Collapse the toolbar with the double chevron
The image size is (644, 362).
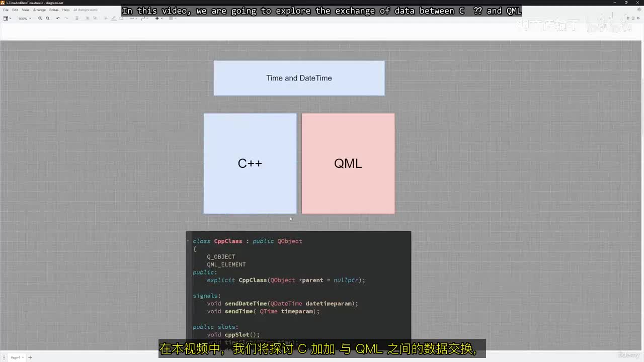tap(638, 19)
